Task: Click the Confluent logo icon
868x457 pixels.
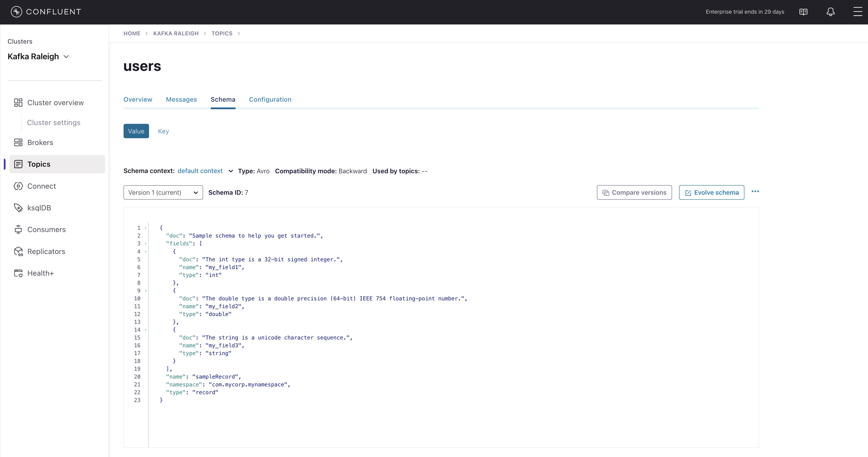Action: coord(16,12)
